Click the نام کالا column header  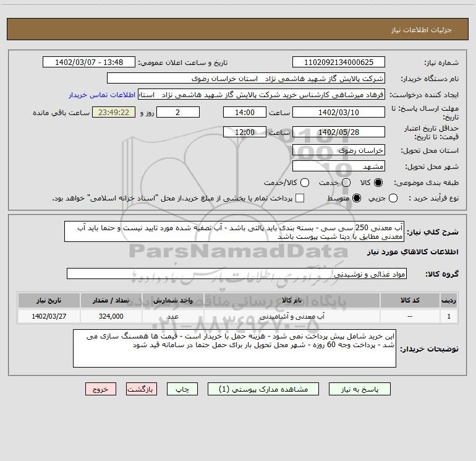[291, 300]
